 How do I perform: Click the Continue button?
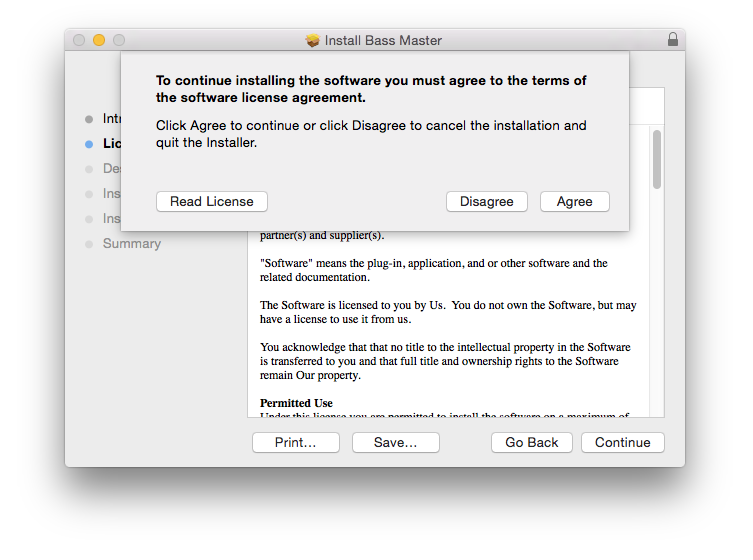tap(623, 442)
